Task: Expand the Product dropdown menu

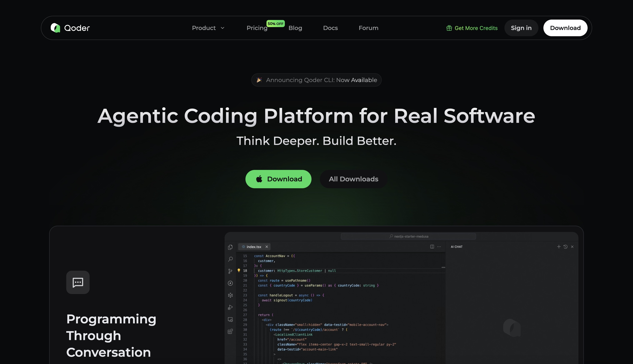Action: (208, 28)
